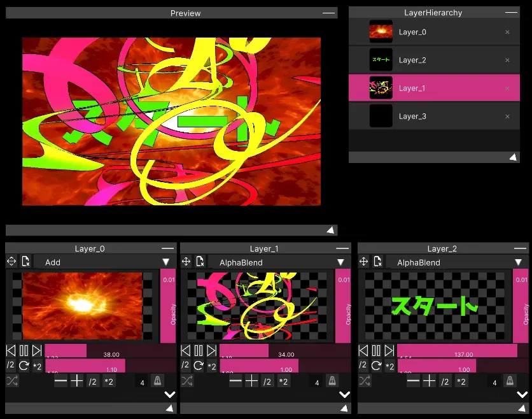Viewport: 532px width, 419px height.
Task: Open the Add blend mode dropdown in Layer_0
Action: point(102,262)
